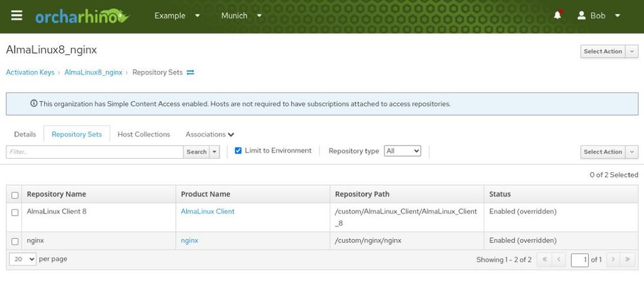
Task: Go to the previous page of results
Action: 559,260
